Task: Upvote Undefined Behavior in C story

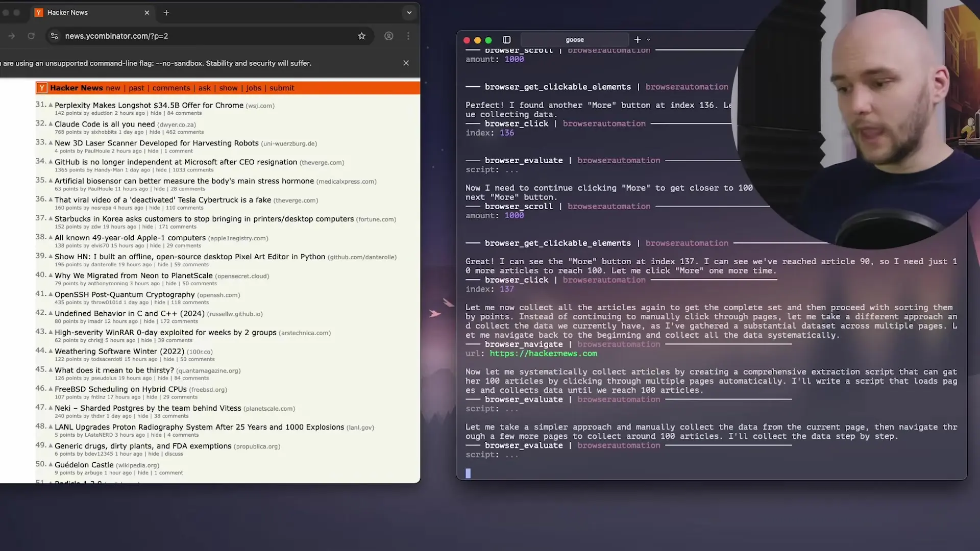Action: [51, 313]
